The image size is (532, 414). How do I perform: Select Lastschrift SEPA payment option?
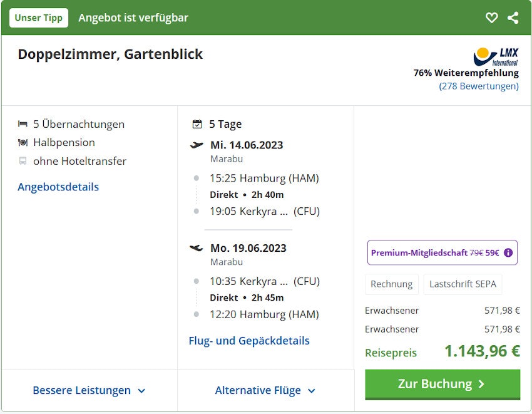pyautogui.click(x=463, y=284)
